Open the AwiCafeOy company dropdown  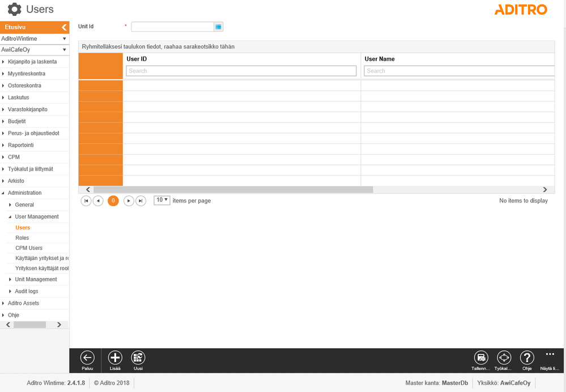(35, 49)
